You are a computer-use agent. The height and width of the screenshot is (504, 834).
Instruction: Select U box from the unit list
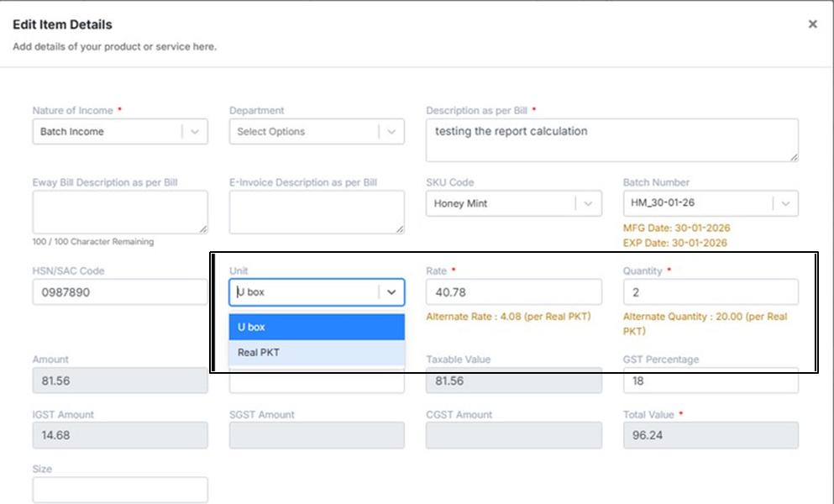pos(316,327)
